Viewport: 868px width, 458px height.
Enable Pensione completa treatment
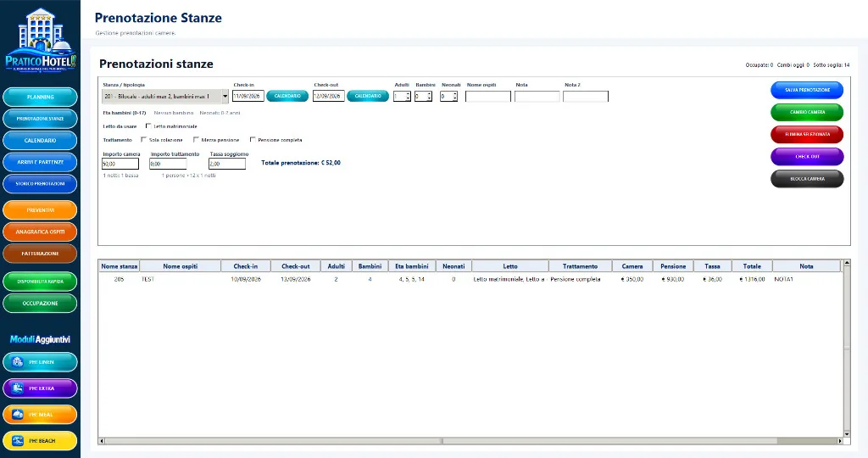point(253,140)
